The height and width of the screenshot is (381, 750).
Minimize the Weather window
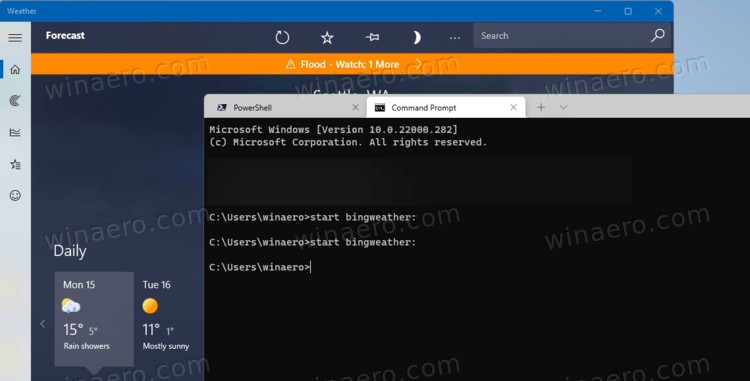coord(598,11)
